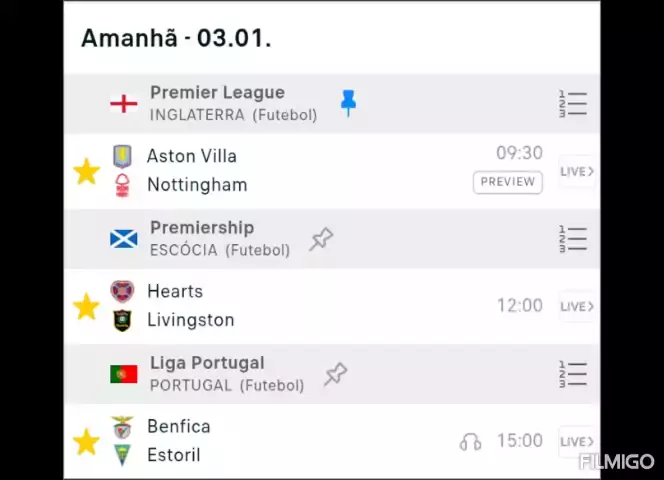Pin the Liga Portugal league

[x=335, y=374]
